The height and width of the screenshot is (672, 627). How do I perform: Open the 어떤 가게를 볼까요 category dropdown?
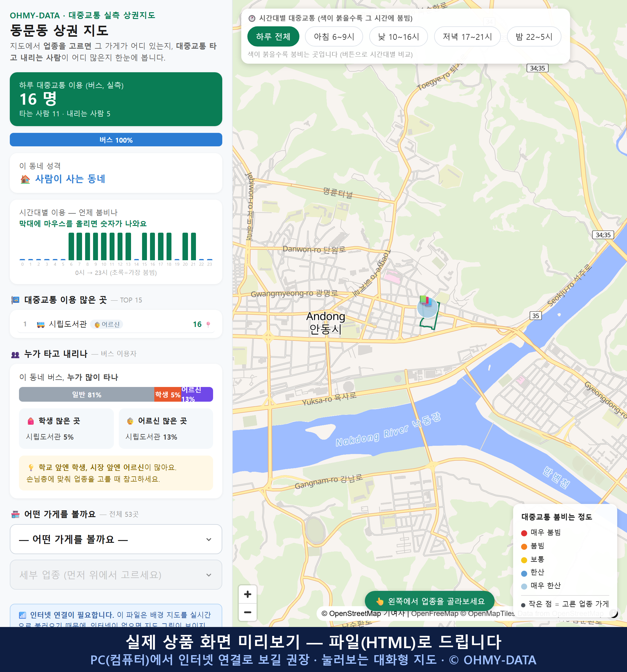click(116, 539)
